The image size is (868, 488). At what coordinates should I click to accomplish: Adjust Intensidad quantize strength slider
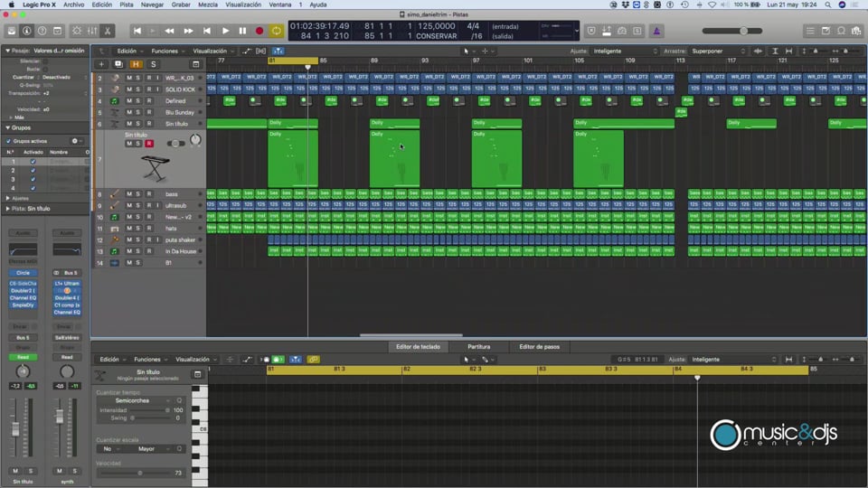coord(149,410)
